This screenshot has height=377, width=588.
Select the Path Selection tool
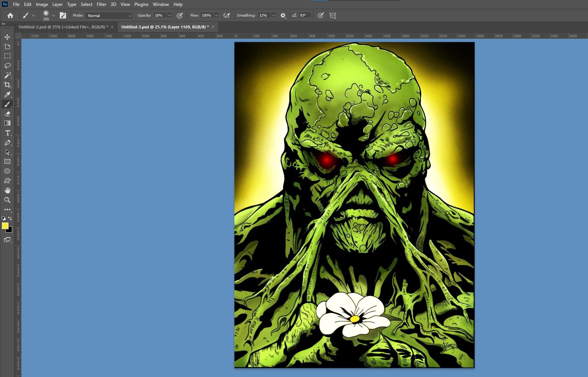click(7, 152)
